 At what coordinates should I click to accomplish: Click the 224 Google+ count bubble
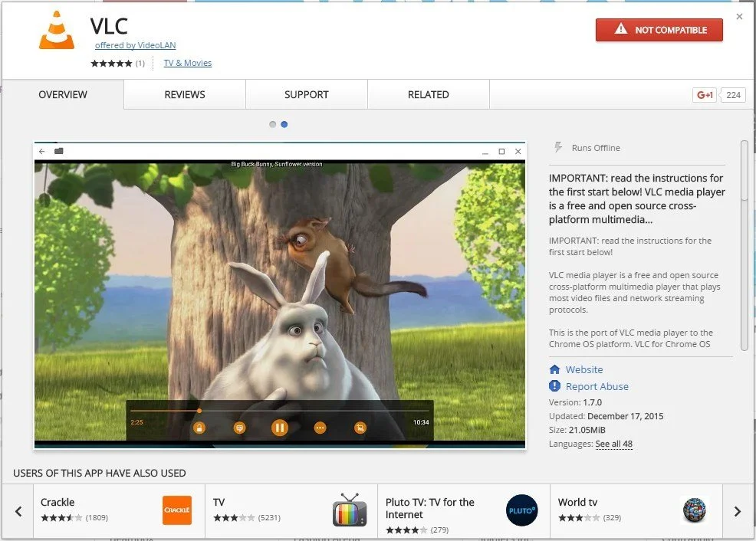(733, 95)
